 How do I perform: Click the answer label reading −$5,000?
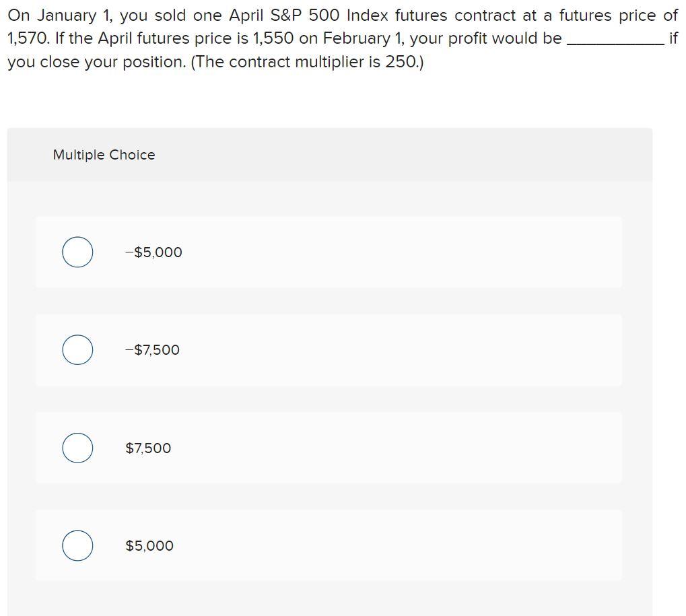pyautogui.click(x=153, y=252)
